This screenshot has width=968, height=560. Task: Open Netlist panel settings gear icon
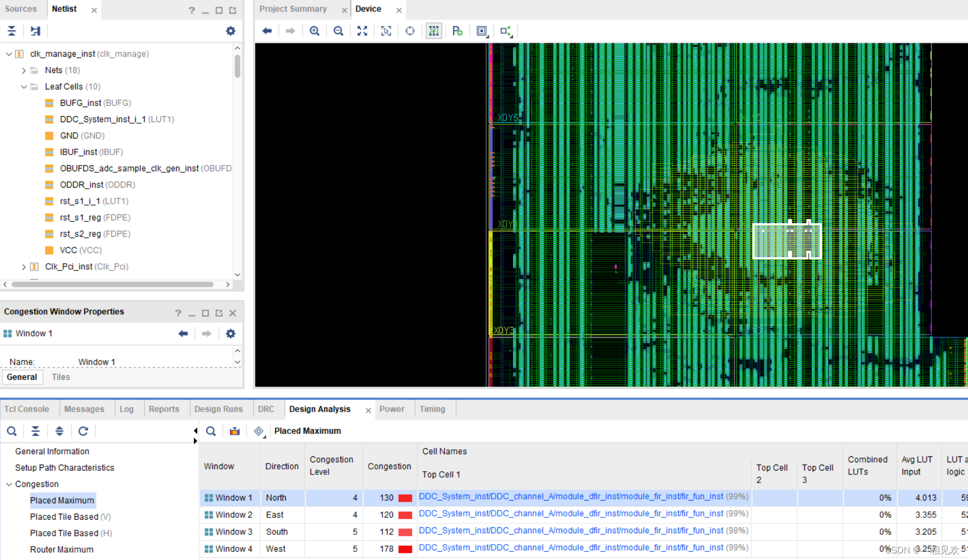point(230,31)
